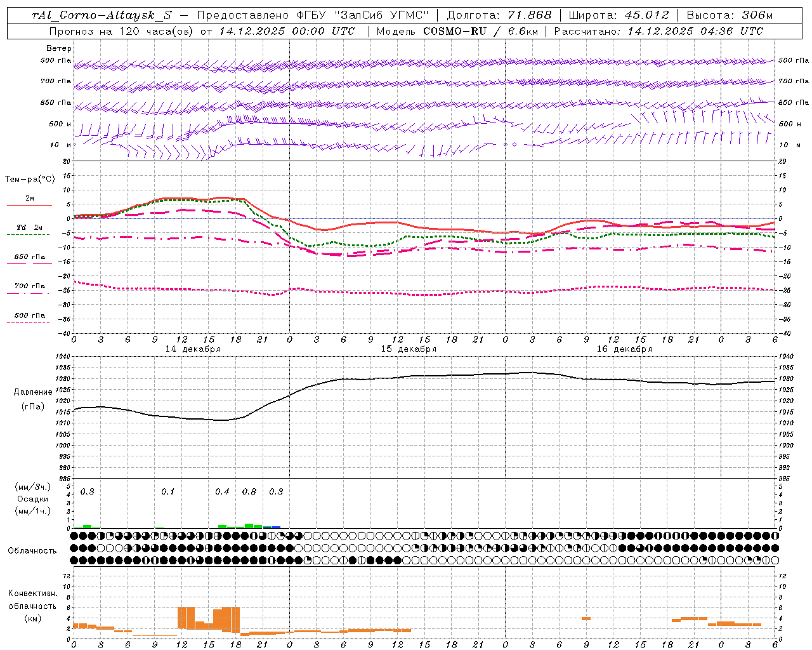Click the (мм/1ч.) unit label
This screenshot has height=650, width=812.
[x=33, y=511]
